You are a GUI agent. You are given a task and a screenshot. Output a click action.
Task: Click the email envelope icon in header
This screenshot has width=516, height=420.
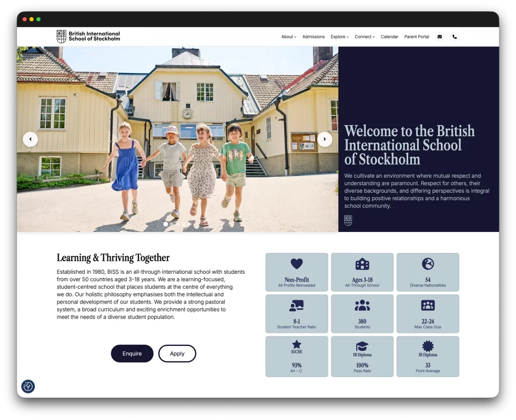[x=440, y=37]
